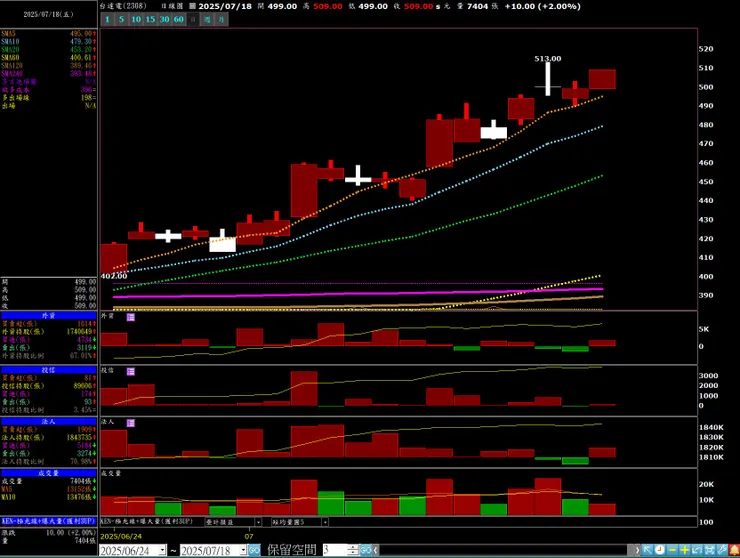This screenshot has height=558, width=740.
Task: Select the 10-minute interval button
Action: (136, 19)
